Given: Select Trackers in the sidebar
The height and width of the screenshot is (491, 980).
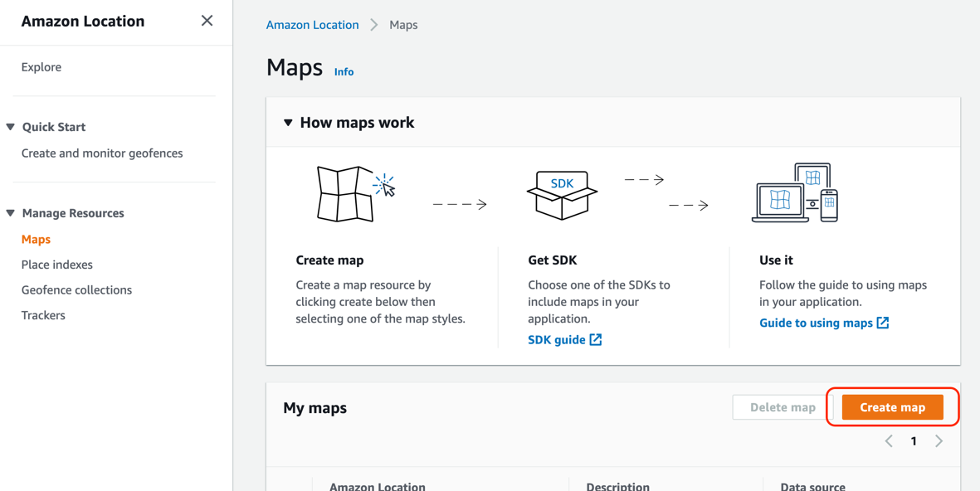Looking at the screenshot, I should [43, 315].
